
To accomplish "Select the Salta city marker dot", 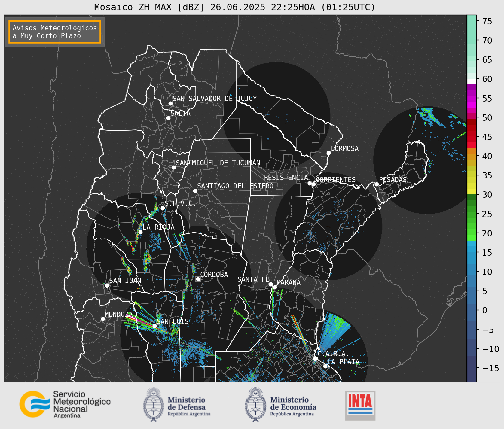I will [168, 118].
